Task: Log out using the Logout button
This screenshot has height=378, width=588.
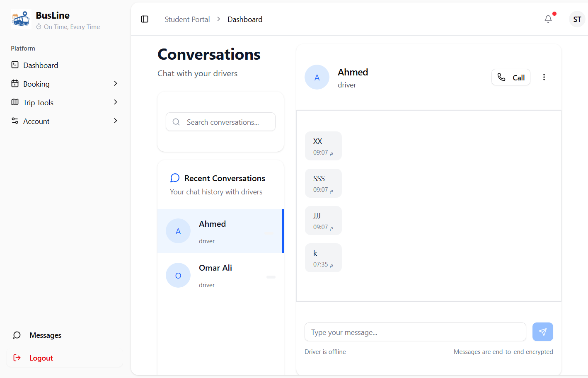Action: click(41, 358)
